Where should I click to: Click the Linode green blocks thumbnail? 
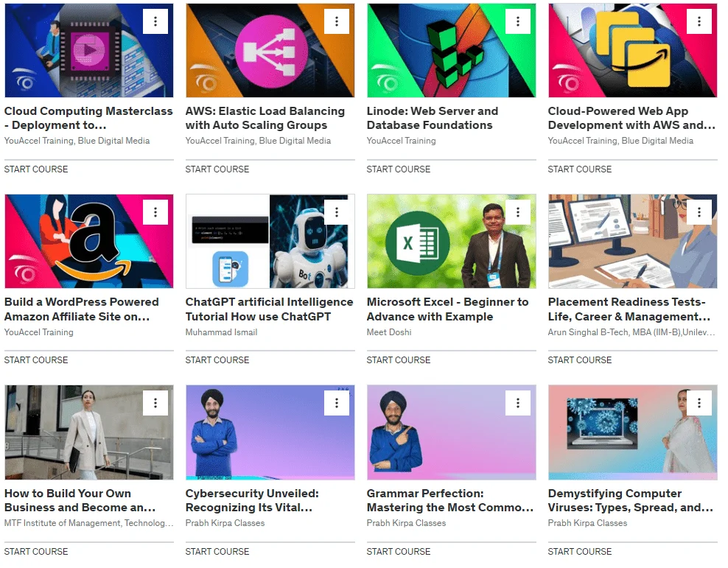451,51
